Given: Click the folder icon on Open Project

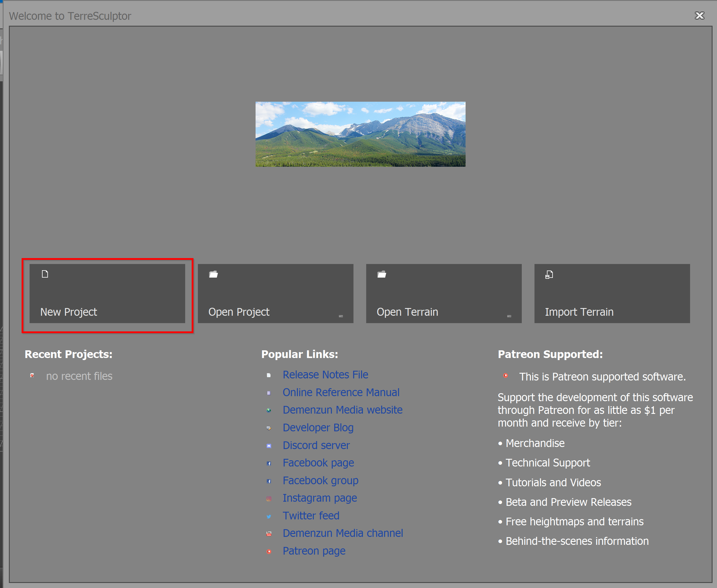Looking at the screenshot, I should (x=214, y=274).
